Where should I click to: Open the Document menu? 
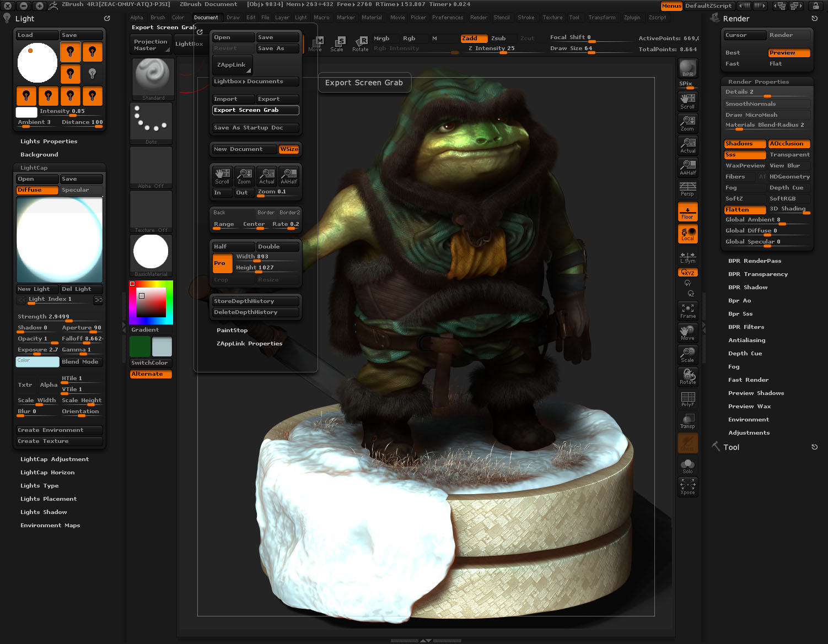click(x=206, y=18)
